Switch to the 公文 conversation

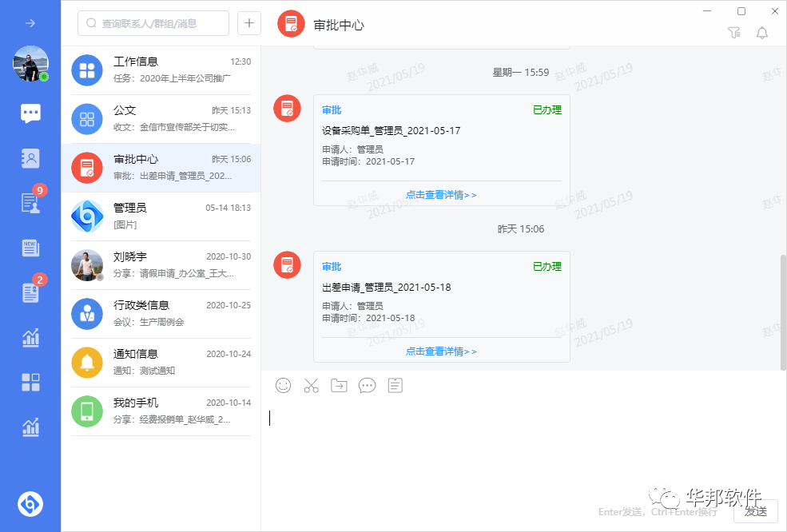(160, 117)
